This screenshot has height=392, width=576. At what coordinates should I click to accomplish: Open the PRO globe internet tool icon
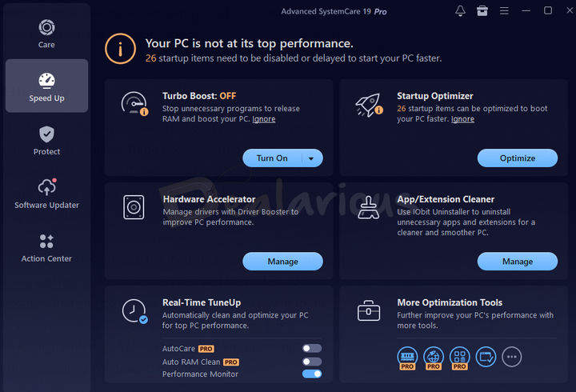point(434,358)
